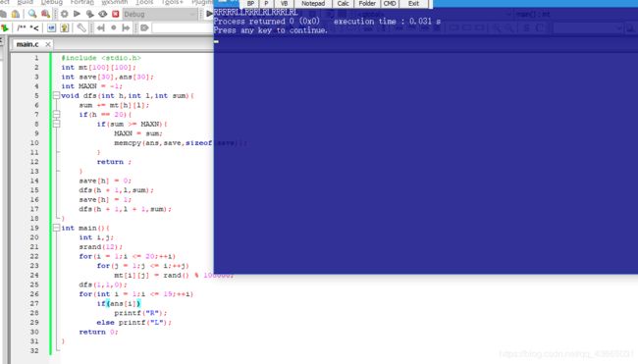638x364 pixels.
Task: Open the Debug menu
Action: click(x=52, y=2)
